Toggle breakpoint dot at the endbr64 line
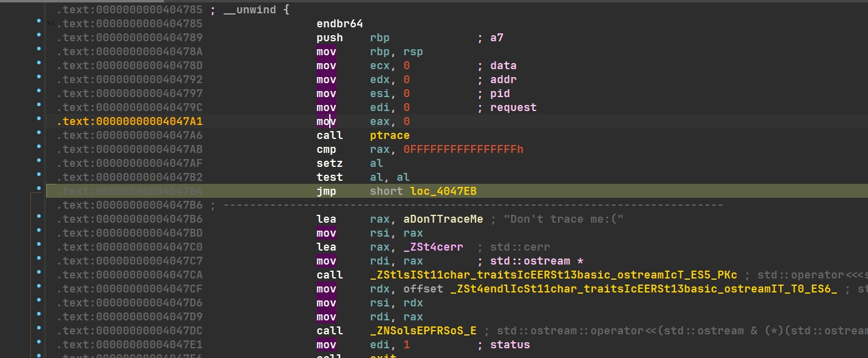The width and height of the screenshot is (868, 358). [39, 21]
